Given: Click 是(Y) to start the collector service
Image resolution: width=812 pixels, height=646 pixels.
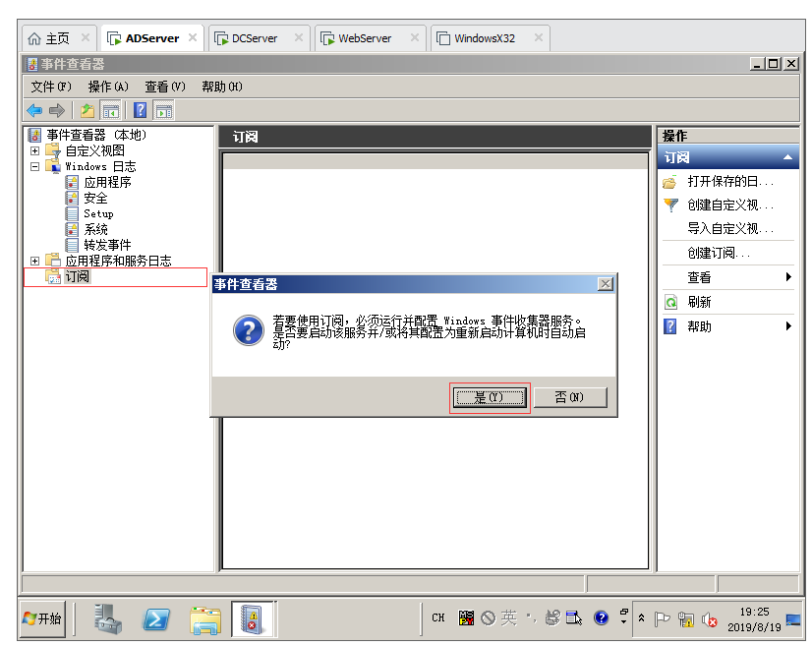Looking at the screenshot, I should pos(490,397).
